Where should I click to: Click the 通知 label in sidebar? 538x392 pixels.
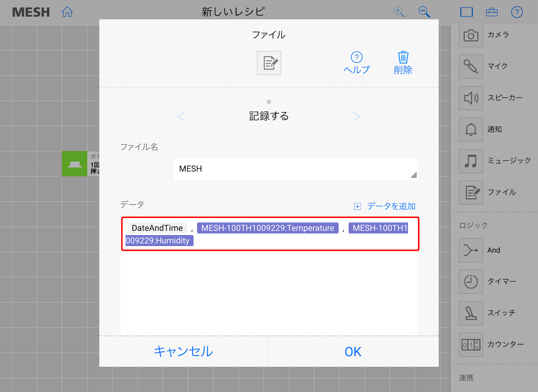coord(495,129)
